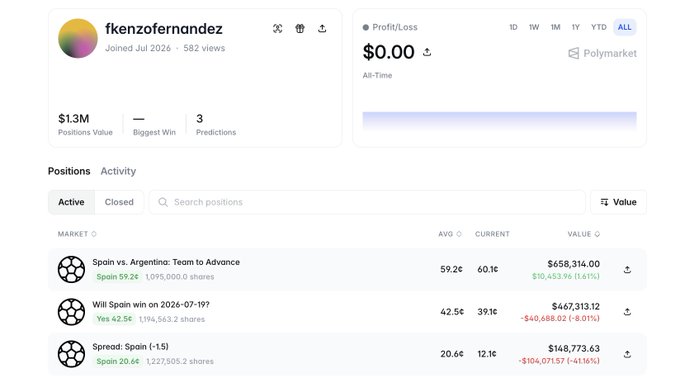The image size is (680, 392).
Task: Click the $467,313.12 value
Action: click(575, 307)
